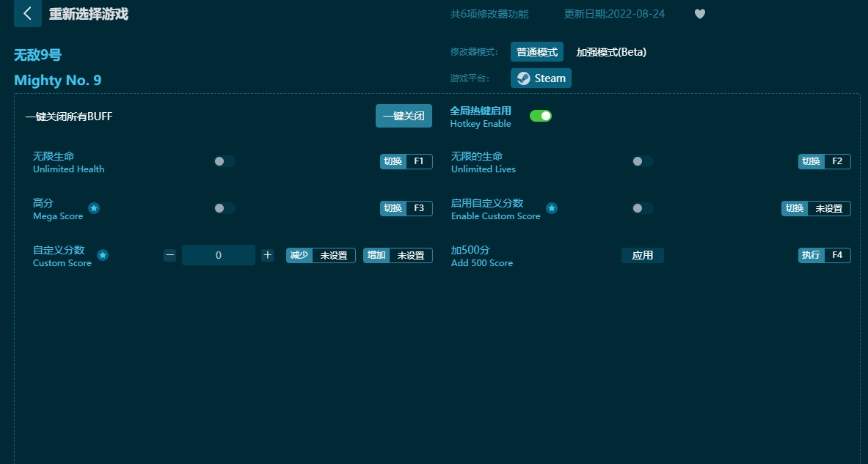Click the Mighty No. 9 game title
The image size is (868, 464).
(x=57, y=80)
